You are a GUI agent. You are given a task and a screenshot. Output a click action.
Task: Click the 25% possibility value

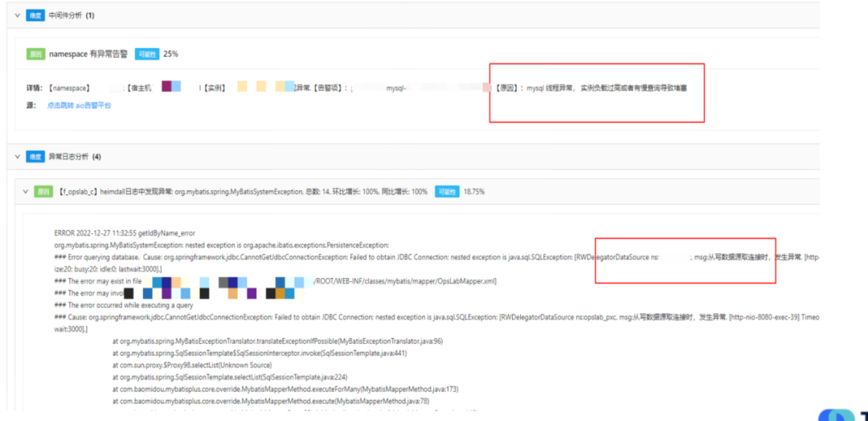[170, 54]
